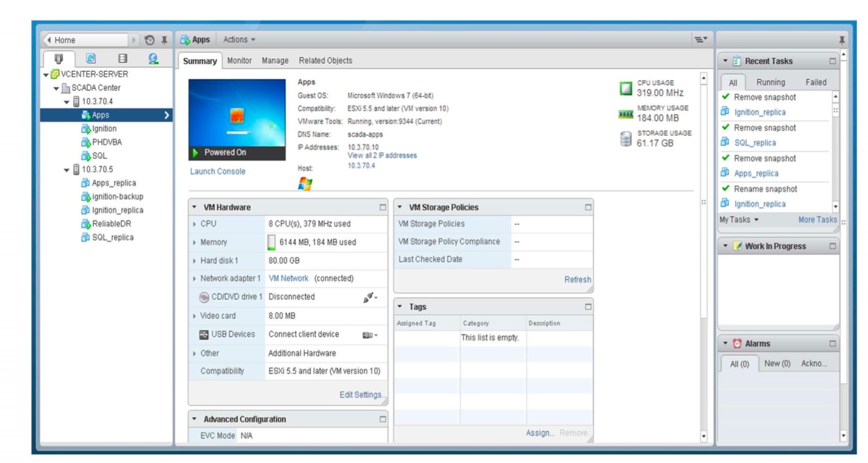Image resolution: width=868 pixels, height=463 pixels.
Task: Click the Recent Tasks list down scroll arrow
Action: pyautogui.click(x=835, y=206)
